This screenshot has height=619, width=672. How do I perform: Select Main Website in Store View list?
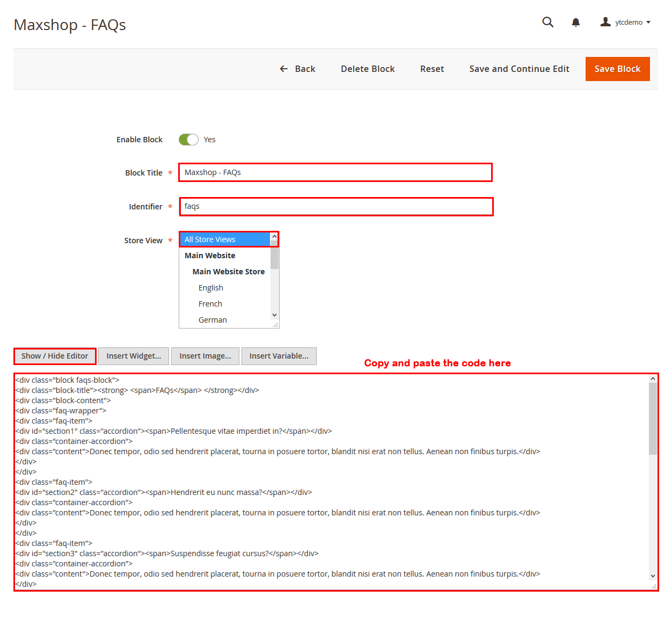pyautogui.click(x=225, y=256)
